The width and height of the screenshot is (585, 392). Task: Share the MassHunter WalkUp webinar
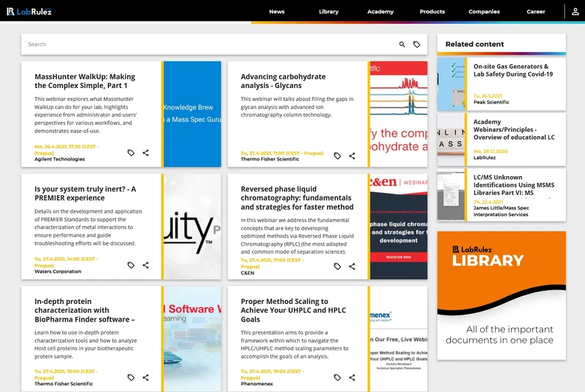tap(146, 152)
